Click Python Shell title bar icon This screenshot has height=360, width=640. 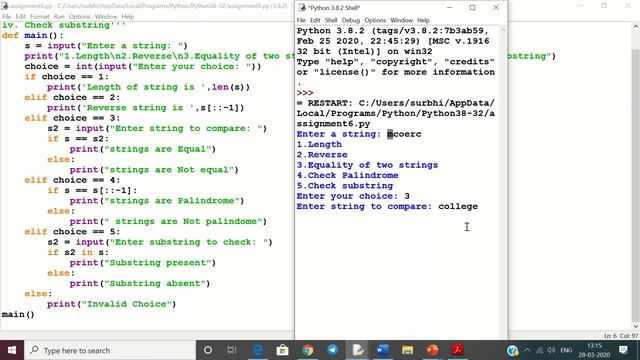302,7
